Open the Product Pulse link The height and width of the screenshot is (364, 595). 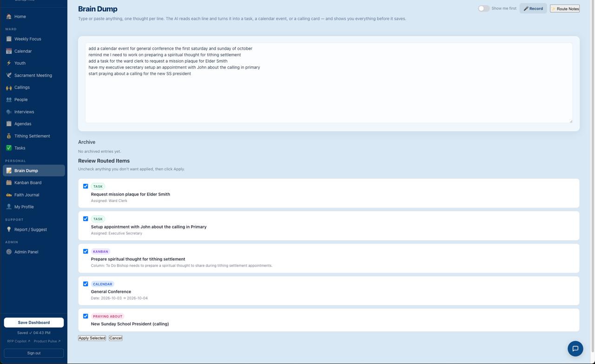tap(47, 341)
